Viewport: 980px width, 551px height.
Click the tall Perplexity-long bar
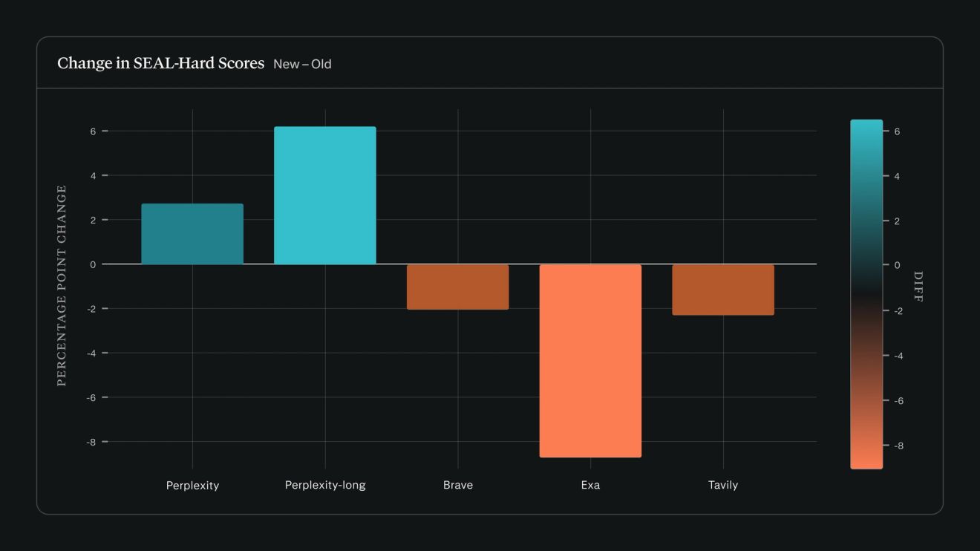click(x=325, y=195)
